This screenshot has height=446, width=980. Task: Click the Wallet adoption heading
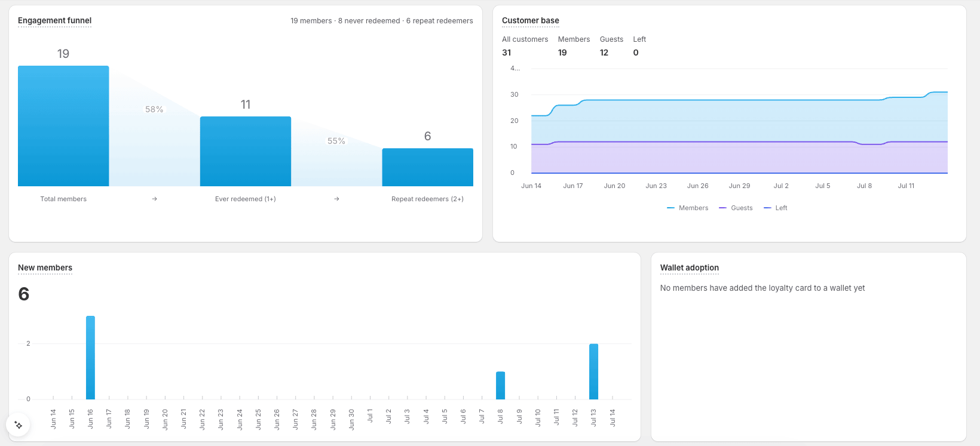(690, 267)
